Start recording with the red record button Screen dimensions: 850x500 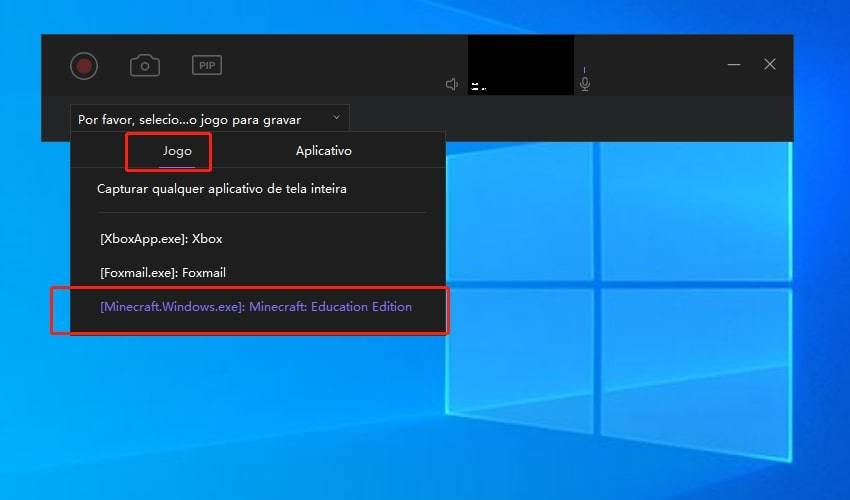pos(84,66)
